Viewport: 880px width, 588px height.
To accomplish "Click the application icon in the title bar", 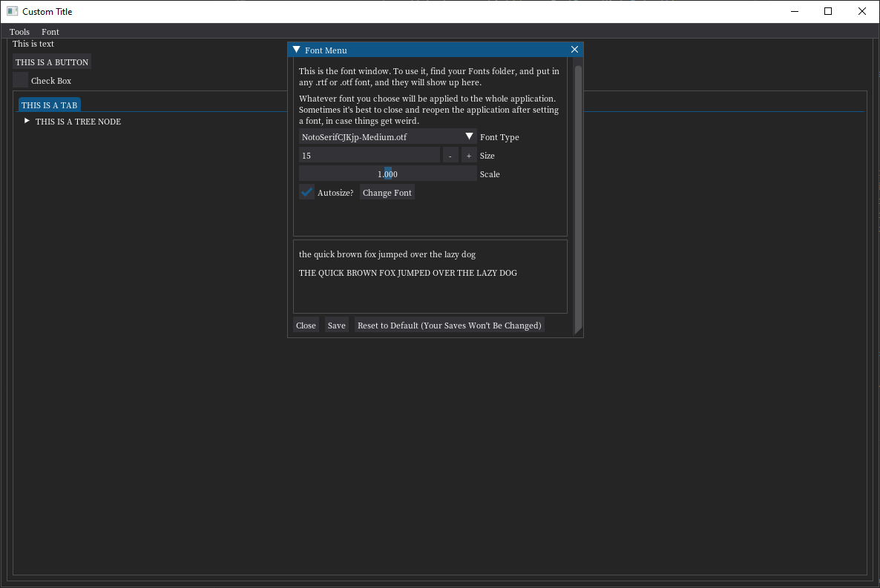I will click(10, 11).
